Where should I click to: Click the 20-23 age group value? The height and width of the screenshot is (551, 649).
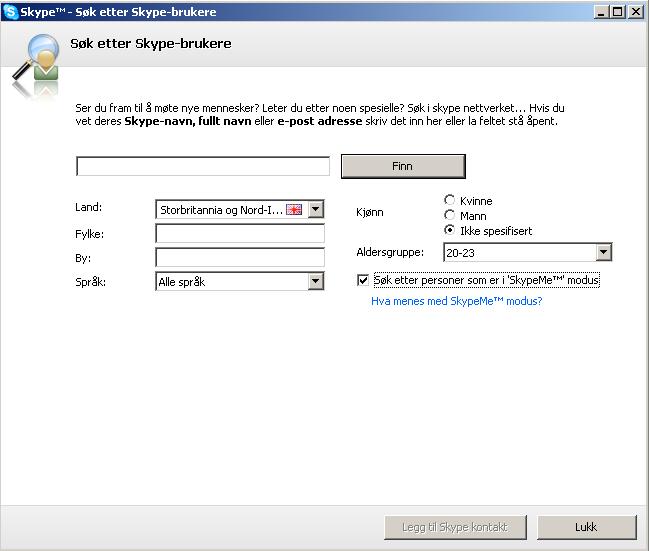coord(460,253)
